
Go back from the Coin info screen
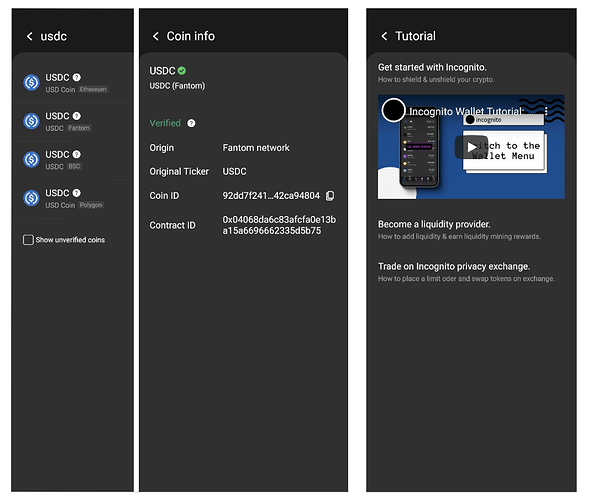click(x=155, y=36)
